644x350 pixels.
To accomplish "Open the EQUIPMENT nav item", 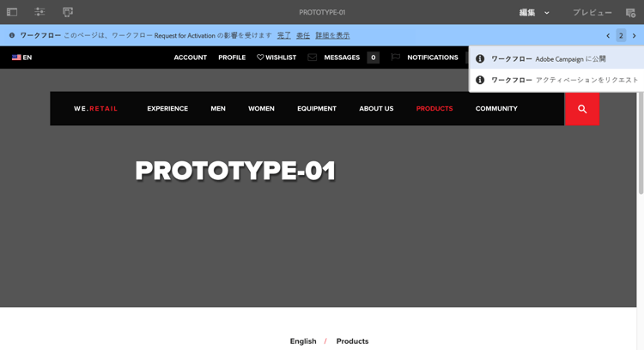I will click(317, 109).
